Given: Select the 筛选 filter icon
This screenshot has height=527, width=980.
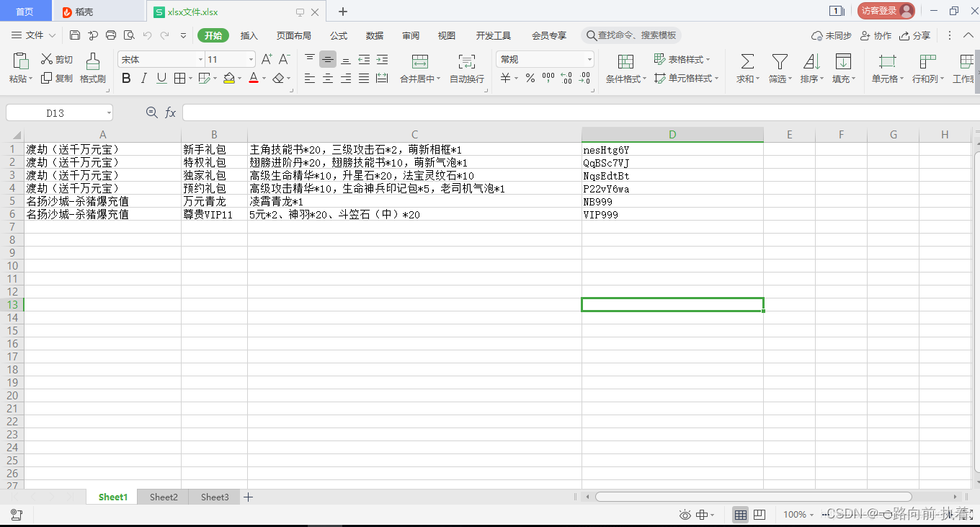Looking at the screenshot, I should pyautogui.click(x=779, y=68).
